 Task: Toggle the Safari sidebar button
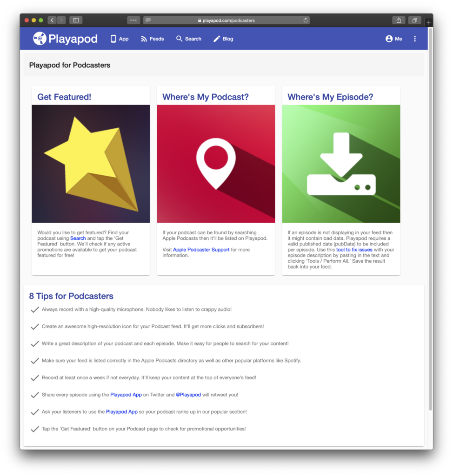pyautogui.click(x=76, y=20)
